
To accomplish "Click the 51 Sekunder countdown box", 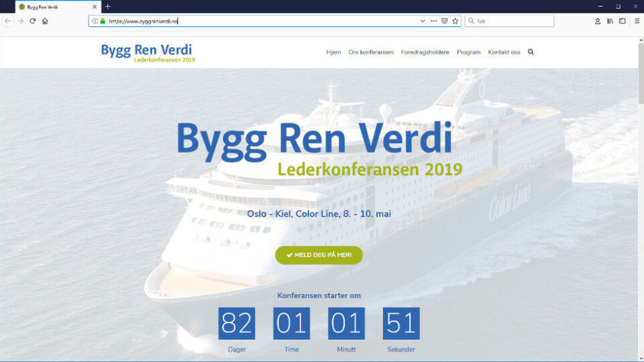I will [x=401, y=323].
